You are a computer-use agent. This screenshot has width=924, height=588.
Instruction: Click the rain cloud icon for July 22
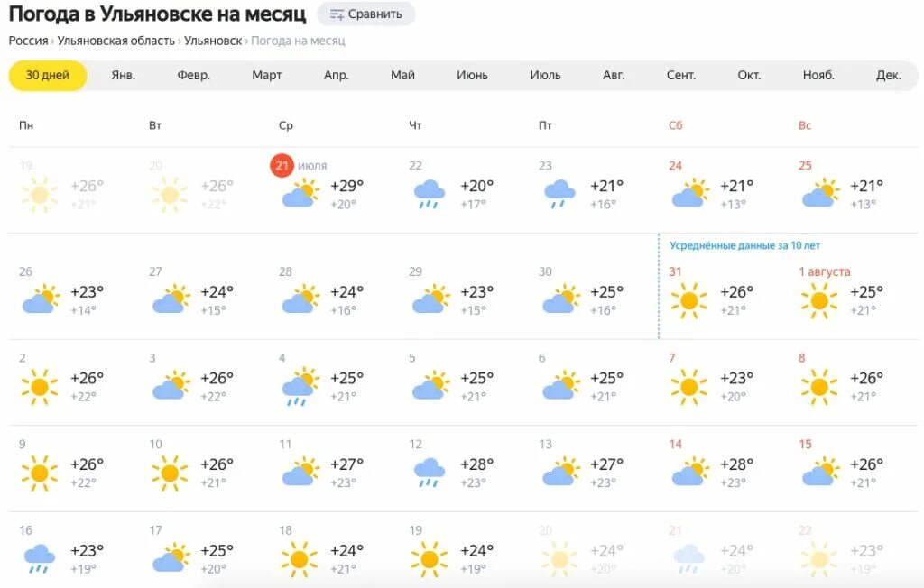(430, 193)
